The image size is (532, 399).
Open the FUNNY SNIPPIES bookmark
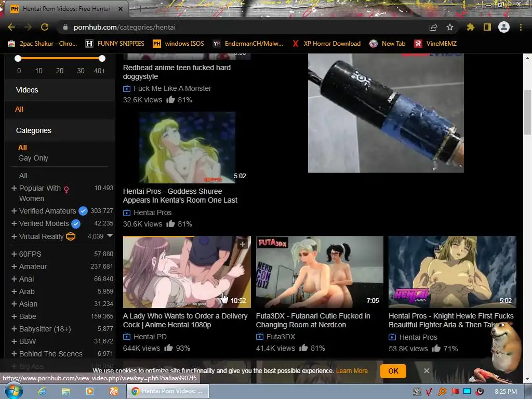[115, 44]
